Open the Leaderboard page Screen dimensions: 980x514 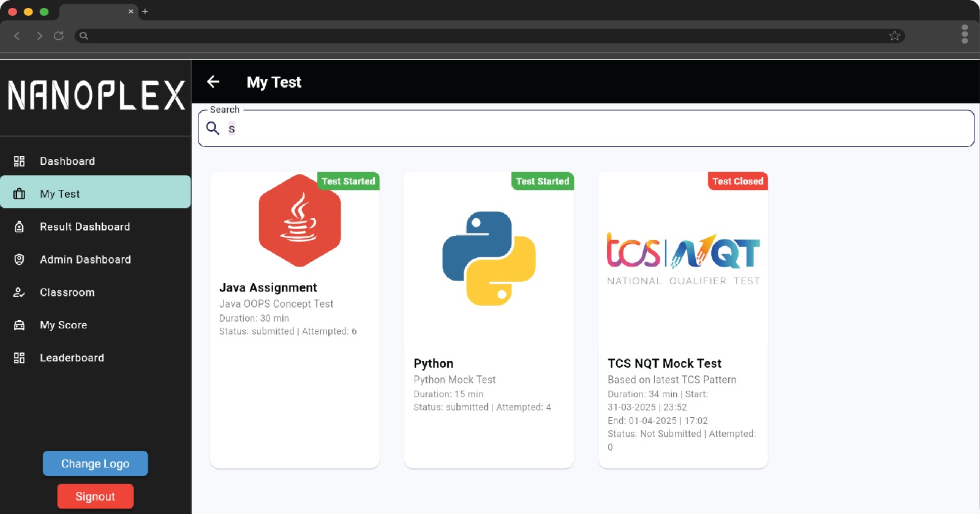click(x=96, y=358)
